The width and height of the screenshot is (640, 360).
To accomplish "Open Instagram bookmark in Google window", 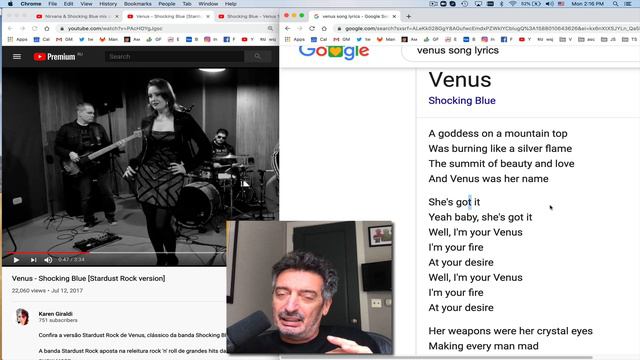I will (488, 40).
